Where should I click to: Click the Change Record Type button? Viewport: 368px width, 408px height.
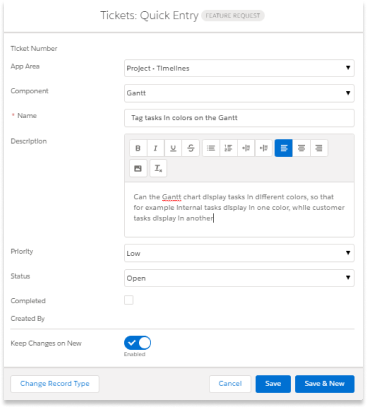55,384
